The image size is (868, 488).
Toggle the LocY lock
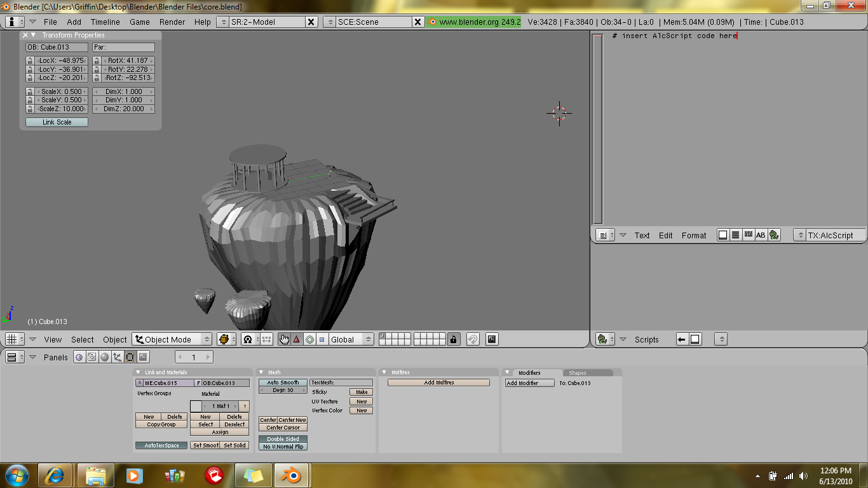30,69
